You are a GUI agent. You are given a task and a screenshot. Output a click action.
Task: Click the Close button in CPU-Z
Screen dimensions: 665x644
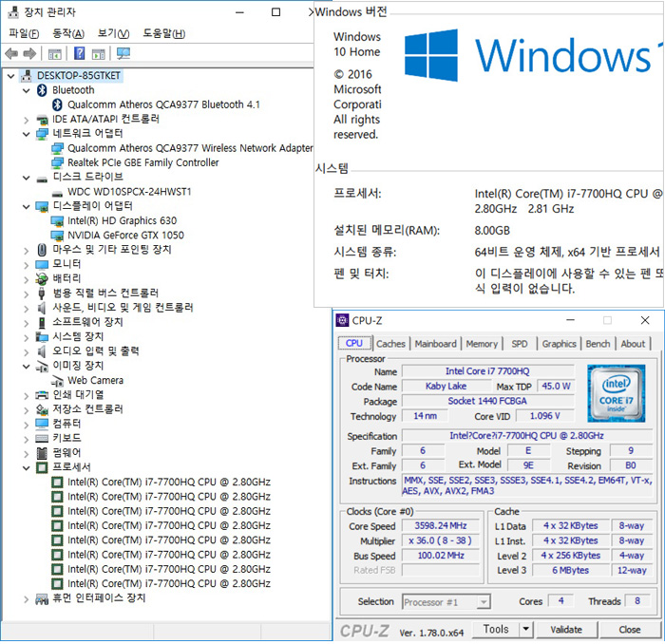pos(630,630)
